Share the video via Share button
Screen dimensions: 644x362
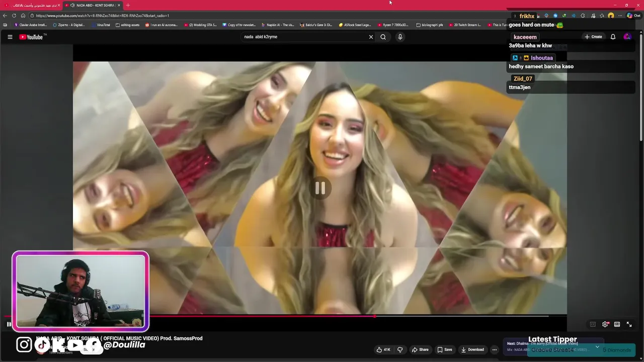click(420, 349)
